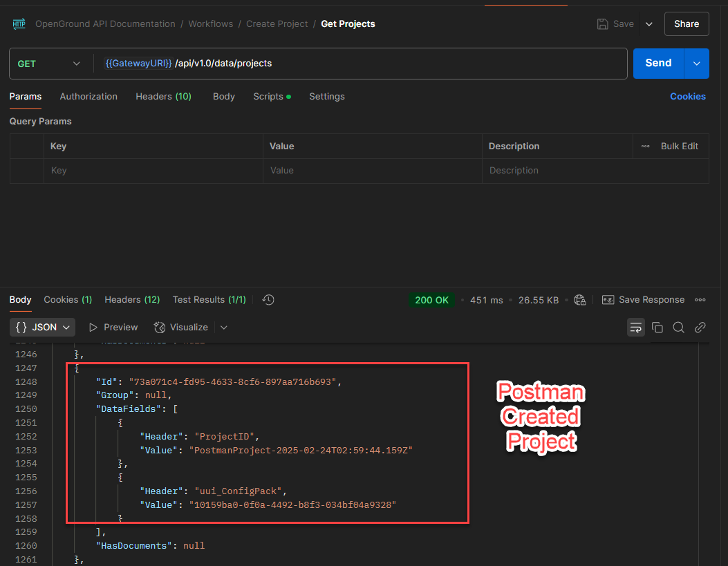728x566 pixels.
Task: Click the Id value 73a071c4-fd95-4633-8cf6-897aa716b693
Action: click(232, 381)
